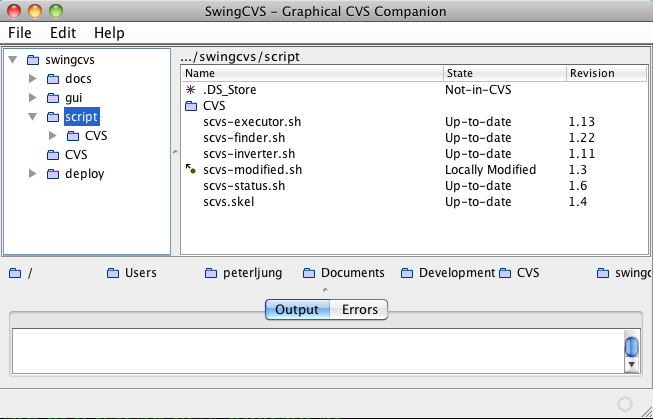Click the collapse arrow above Output tabs
The height and width of the screenshot is (419, 653).
325,289
